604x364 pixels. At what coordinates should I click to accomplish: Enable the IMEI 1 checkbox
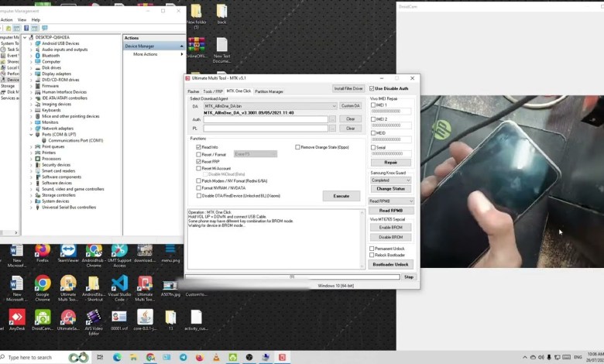pos(373,105)
